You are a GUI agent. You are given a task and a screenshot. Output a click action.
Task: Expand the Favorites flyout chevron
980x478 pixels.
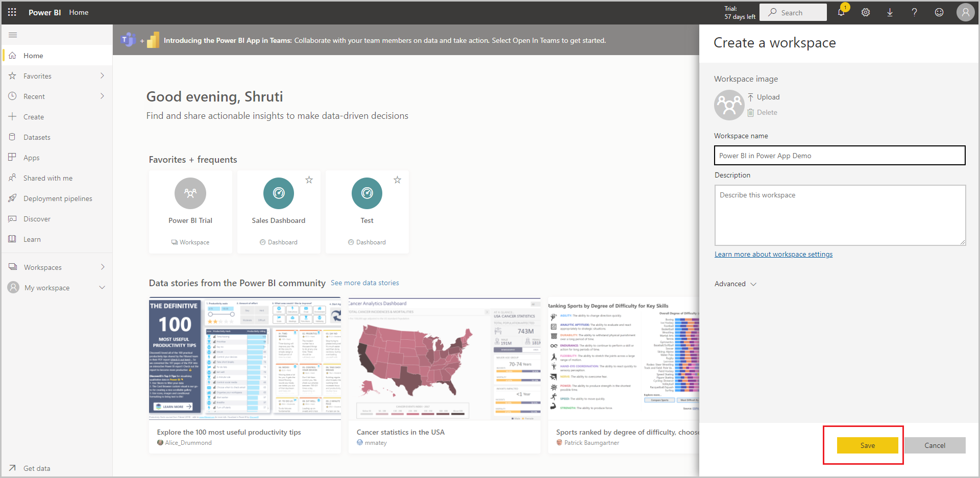pyautogui.click(x=102, y=76)
